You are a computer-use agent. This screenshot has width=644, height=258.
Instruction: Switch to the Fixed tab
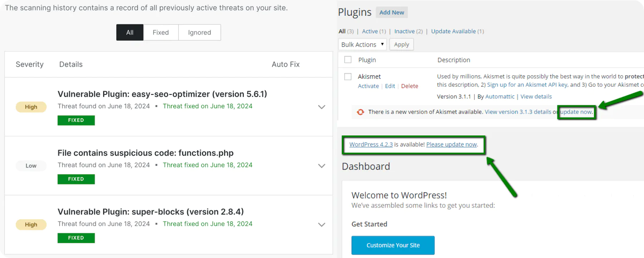pyautogui.click(x=161, y=33)
